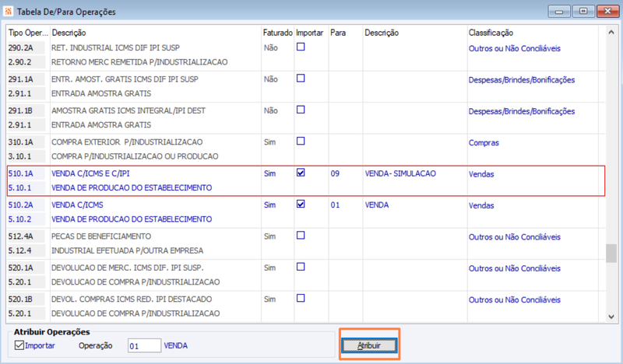Click Outros ou Não Conciliáveis for row 520.1A

click(x=515, y=268)
